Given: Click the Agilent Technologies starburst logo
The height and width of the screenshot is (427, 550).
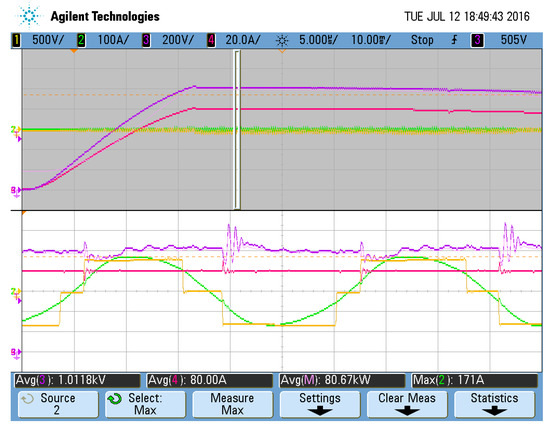Looking at the screenshot, I should tap(29, 16).
